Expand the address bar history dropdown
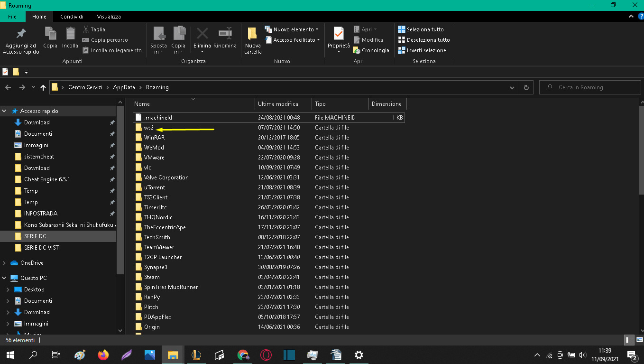Viewport: 644px width, 364px height. 512,87
